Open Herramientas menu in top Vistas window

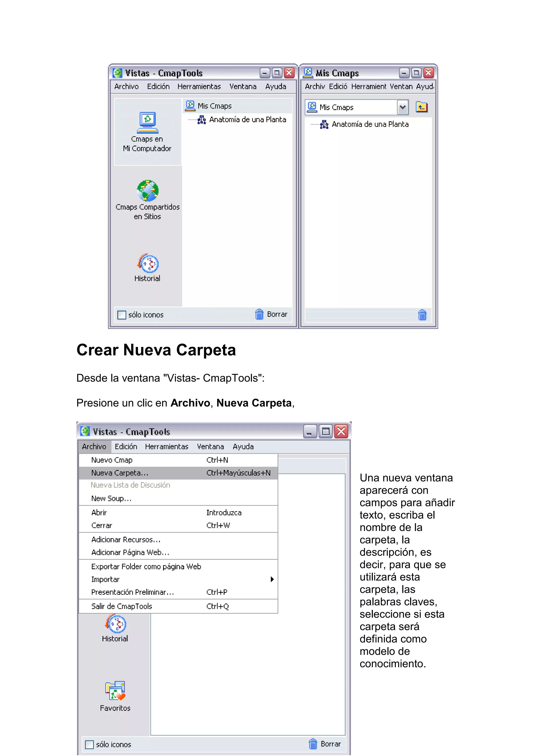pyautogui.click(x=199, y=86)
